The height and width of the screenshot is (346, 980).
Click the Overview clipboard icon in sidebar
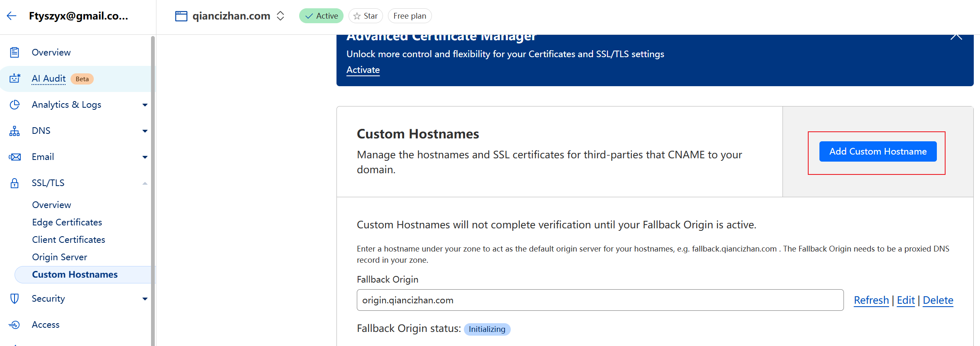point(15,52)
